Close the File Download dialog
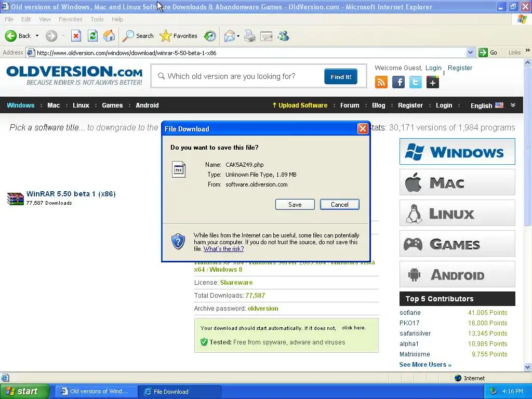532x399 pixels. [363, 129]
